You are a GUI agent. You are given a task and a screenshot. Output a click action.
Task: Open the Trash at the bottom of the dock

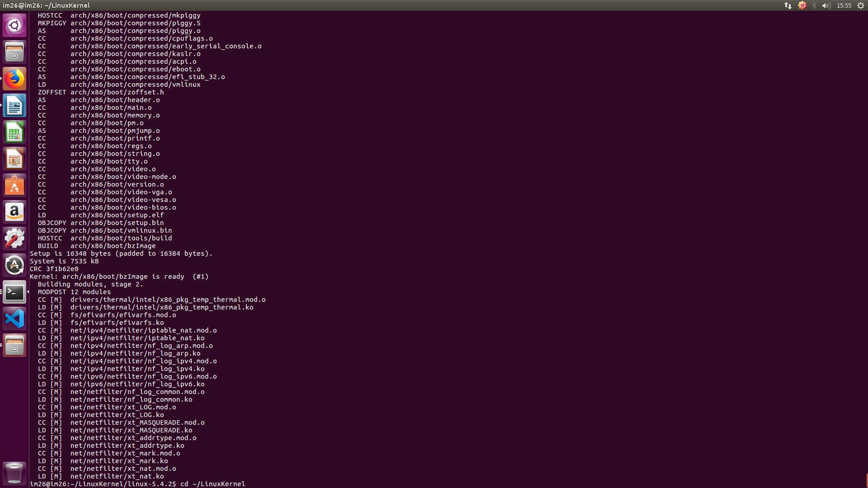point(14,473)
